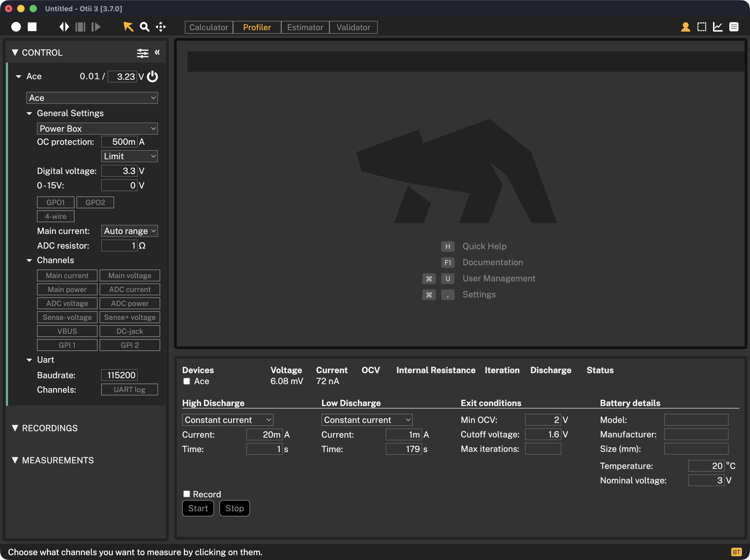The width and height of the screenshot is (750, 560).
Task: Open the user account icon
Action: [685, 27]
